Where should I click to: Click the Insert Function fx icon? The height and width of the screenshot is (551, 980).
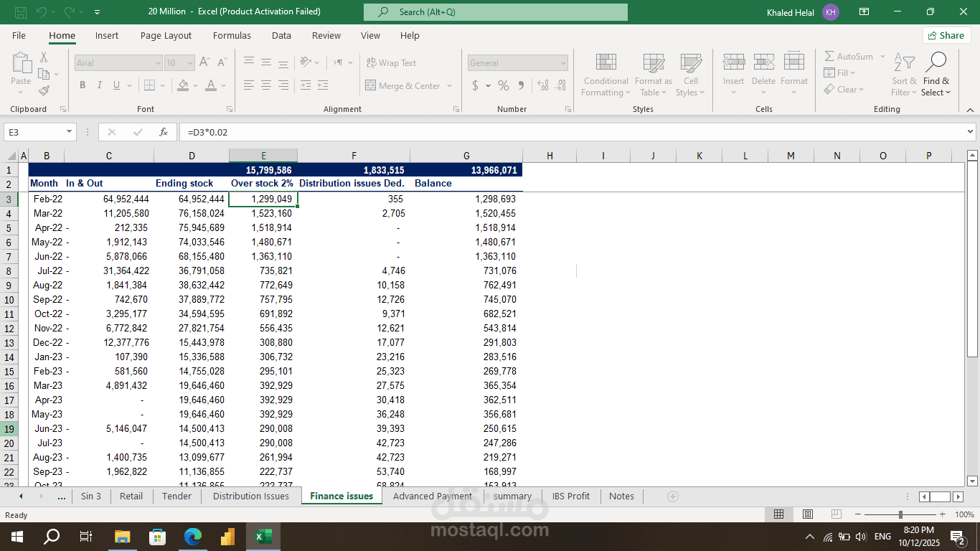point(164,132)
